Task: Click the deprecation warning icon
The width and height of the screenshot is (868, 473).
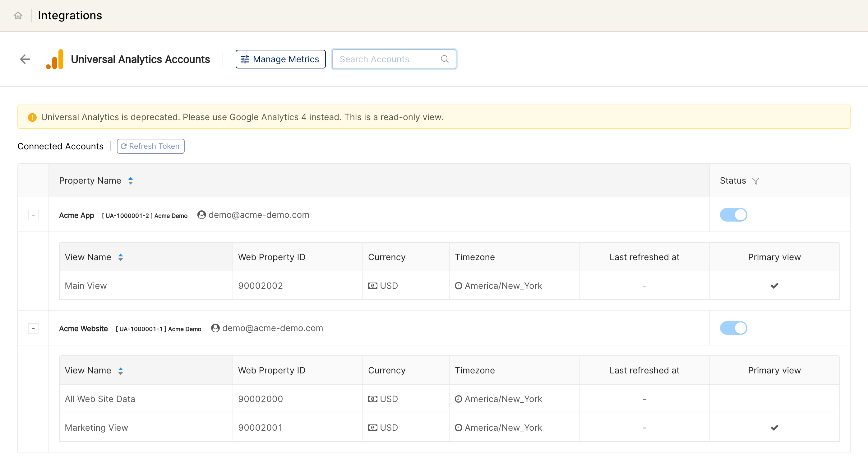Action: point(32,117)
